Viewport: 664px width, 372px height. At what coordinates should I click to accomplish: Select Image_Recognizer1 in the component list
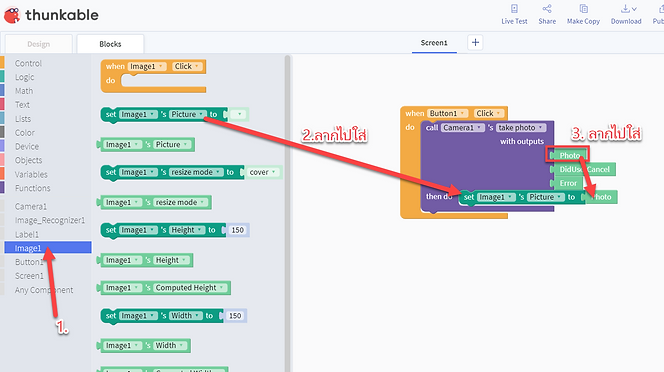50,220
